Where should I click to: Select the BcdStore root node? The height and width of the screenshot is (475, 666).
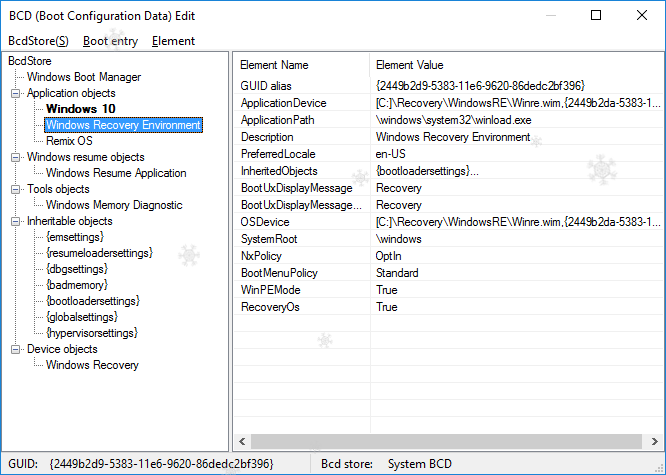[x=30, y=61]
